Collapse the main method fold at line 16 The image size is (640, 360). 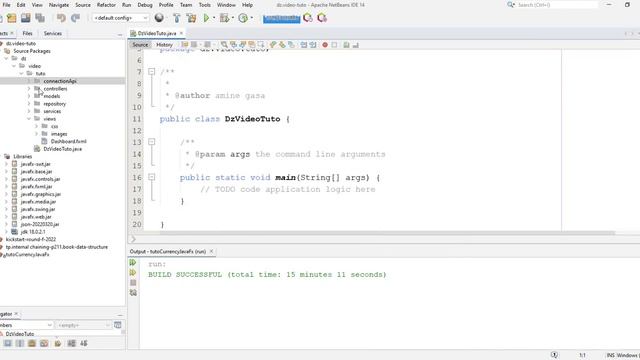(x=151, y=177)
